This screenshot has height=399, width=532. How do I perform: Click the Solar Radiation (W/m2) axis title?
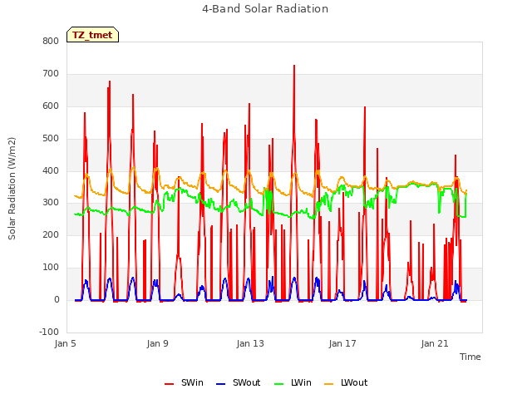click(12, 189)
